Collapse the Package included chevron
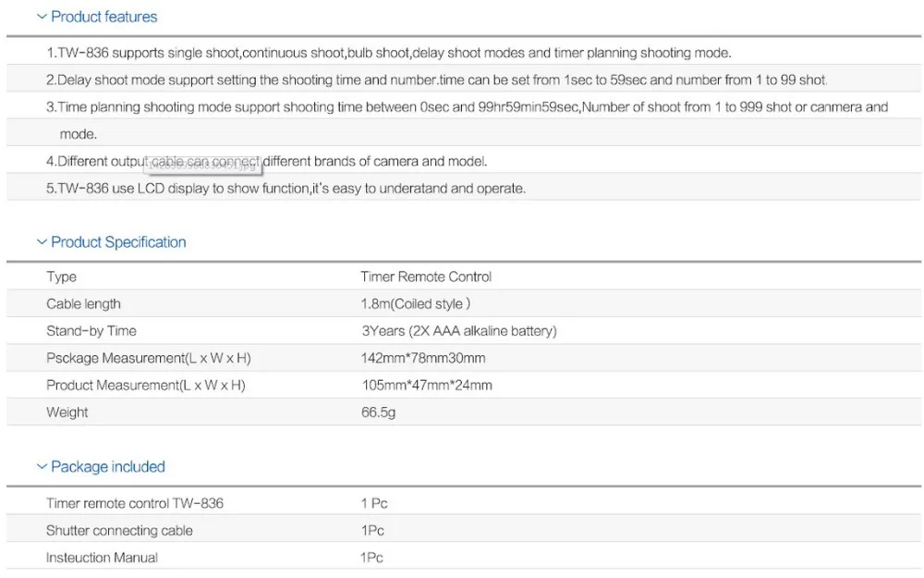The width and height of the screenshot is (924, 578). pos(42,466)
